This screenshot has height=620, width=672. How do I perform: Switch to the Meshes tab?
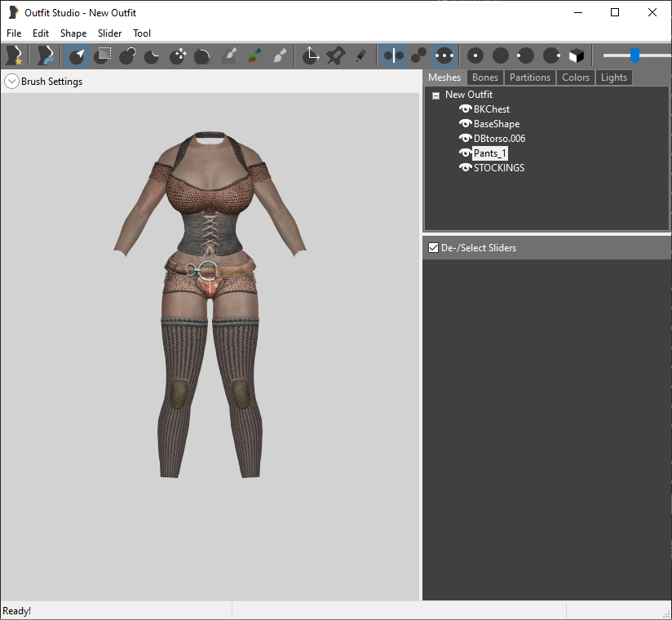point(444,77)
